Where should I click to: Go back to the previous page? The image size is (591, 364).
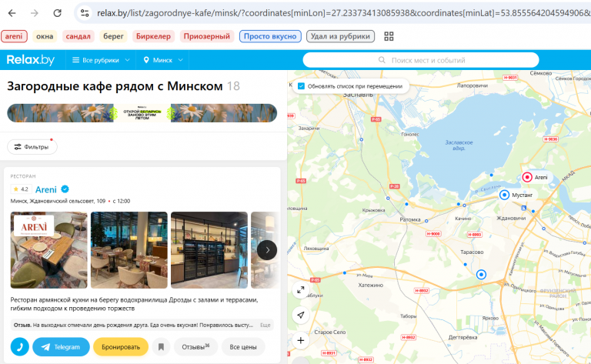(12, 13)
